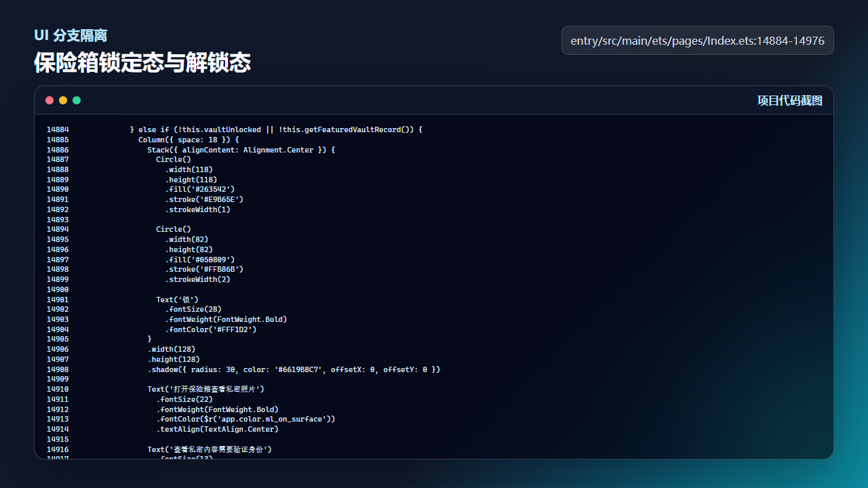Click the Text('查看私密内容需要验证身份') line
868x488 pixels.
pos(210,449)
